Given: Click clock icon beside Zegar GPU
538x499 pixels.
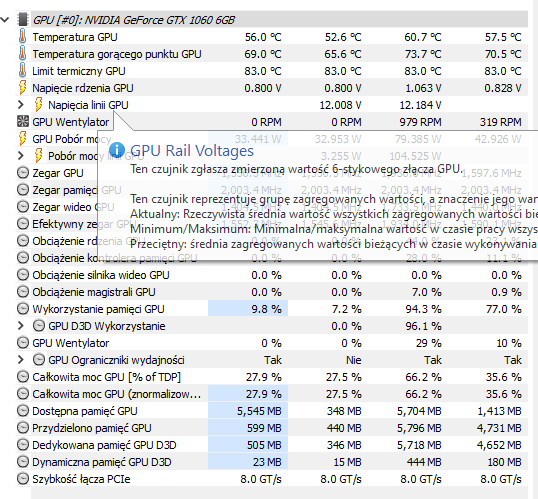Looking at the screenshot, I should pyautogui.click(x=23, y=173).
